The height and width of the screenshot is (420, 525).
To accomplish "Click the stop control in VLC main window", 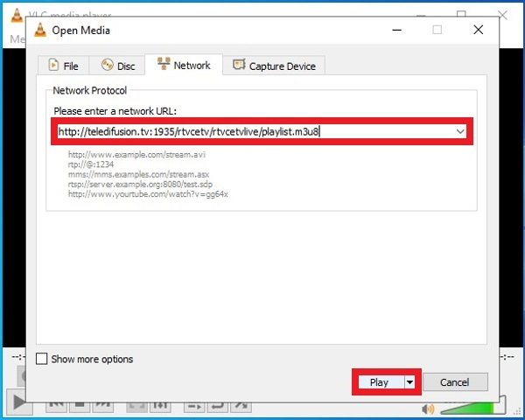I will point(80,406).
